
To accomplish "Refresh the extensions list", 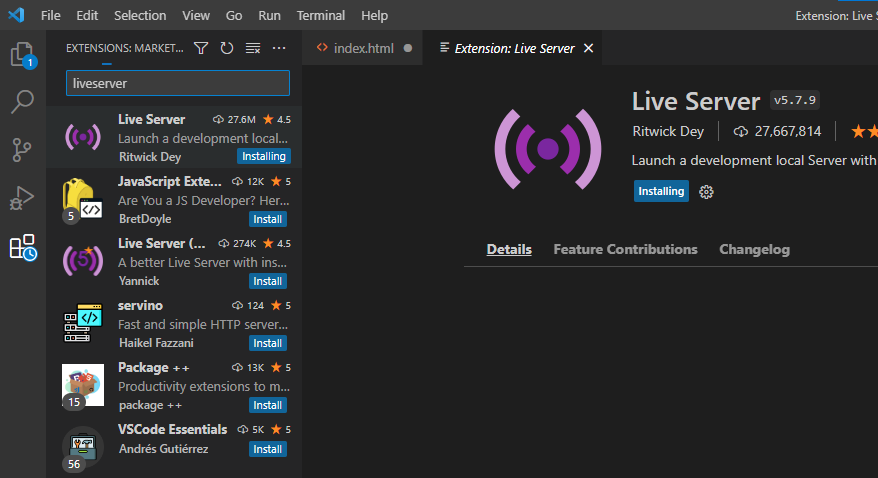I will [227, 48].
